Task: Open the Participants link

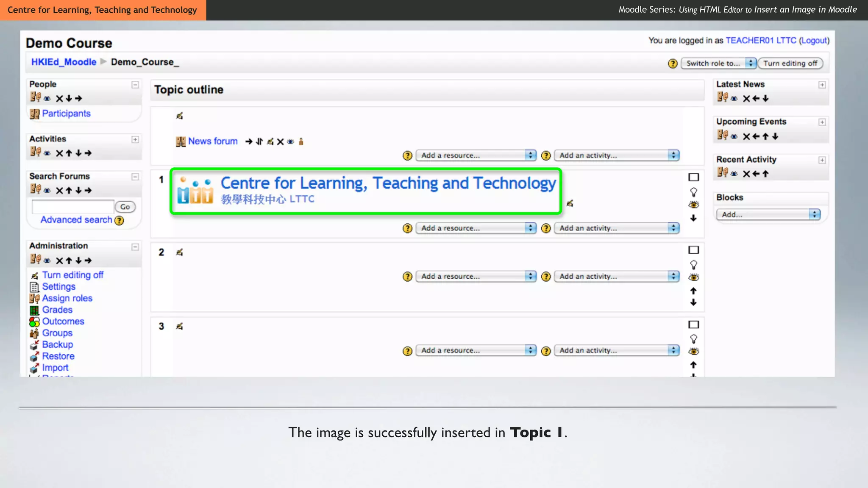Action: 66,114
